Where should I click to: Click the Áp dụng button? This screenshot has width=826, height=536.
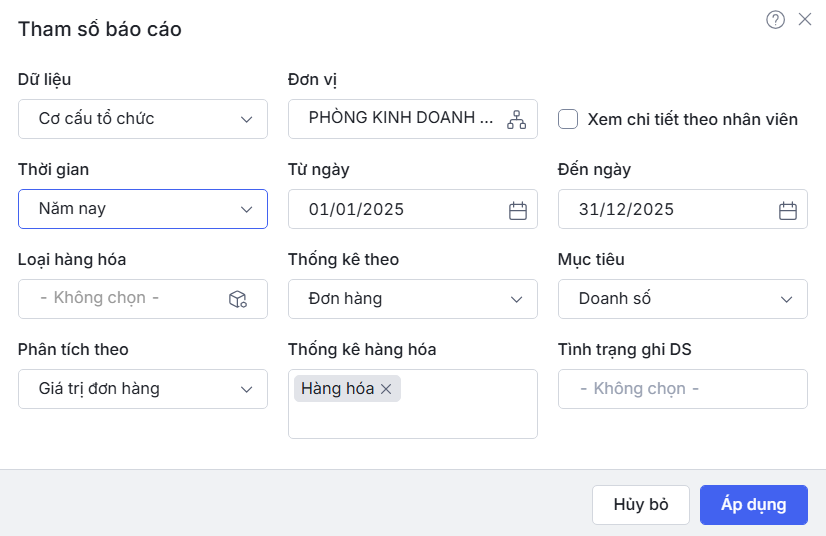[x=753, y=505]
